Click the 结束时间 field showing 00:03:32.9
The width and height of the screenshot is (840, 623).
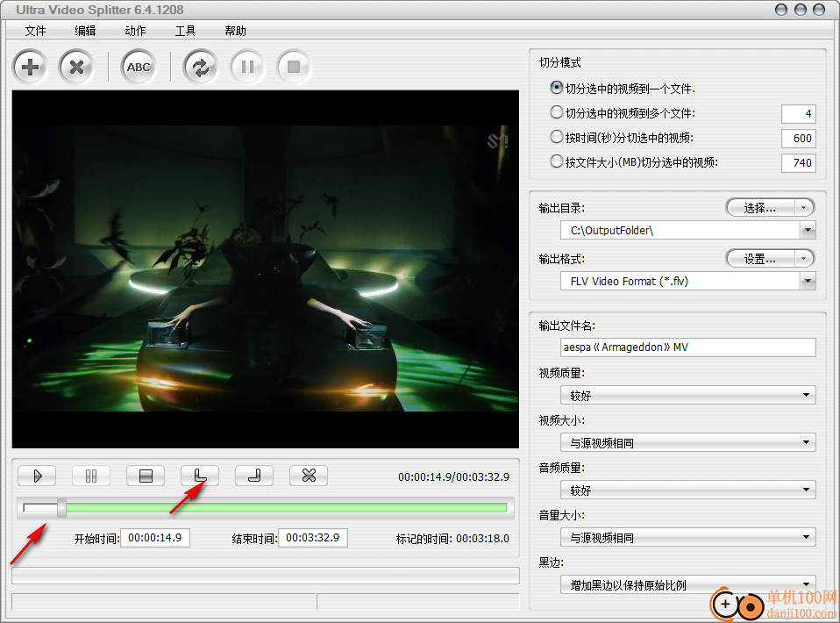click(x=313, y=538)
